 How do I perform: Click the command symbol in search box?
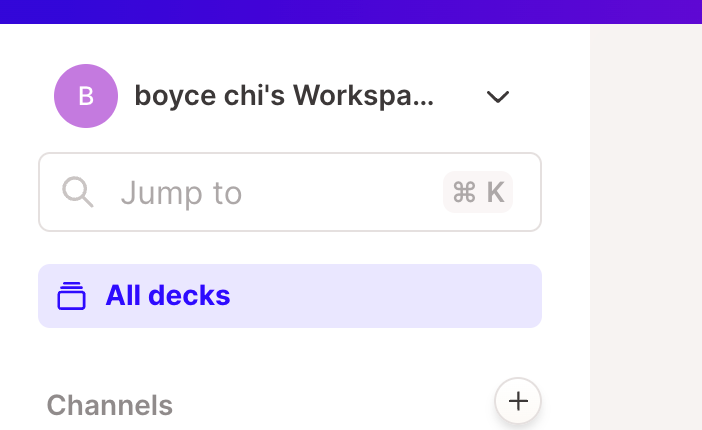(464, 192)
